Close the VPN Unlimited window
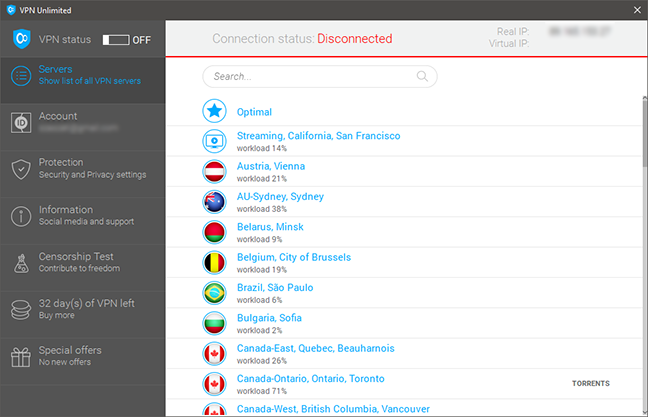 637,10
